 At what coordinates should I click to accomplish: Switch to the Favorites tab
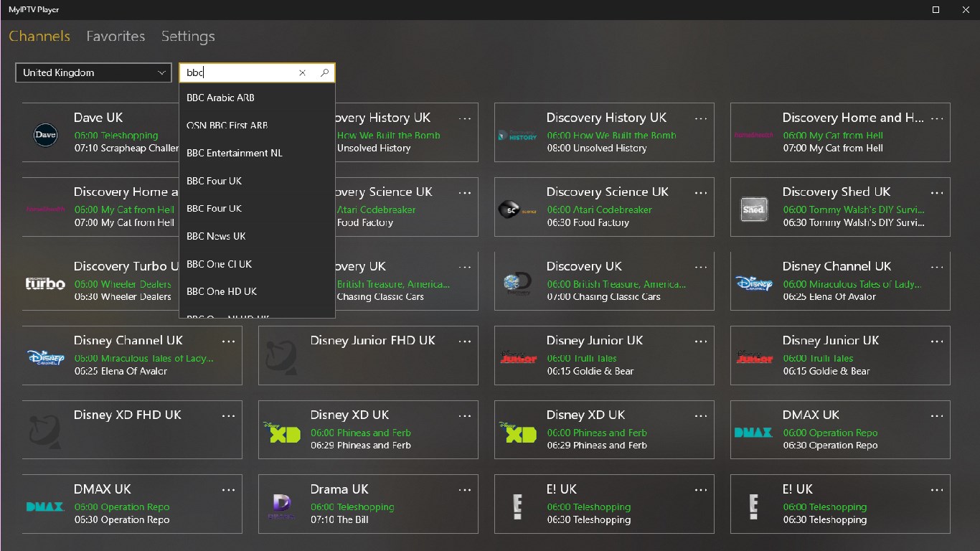tap(116, 37)
